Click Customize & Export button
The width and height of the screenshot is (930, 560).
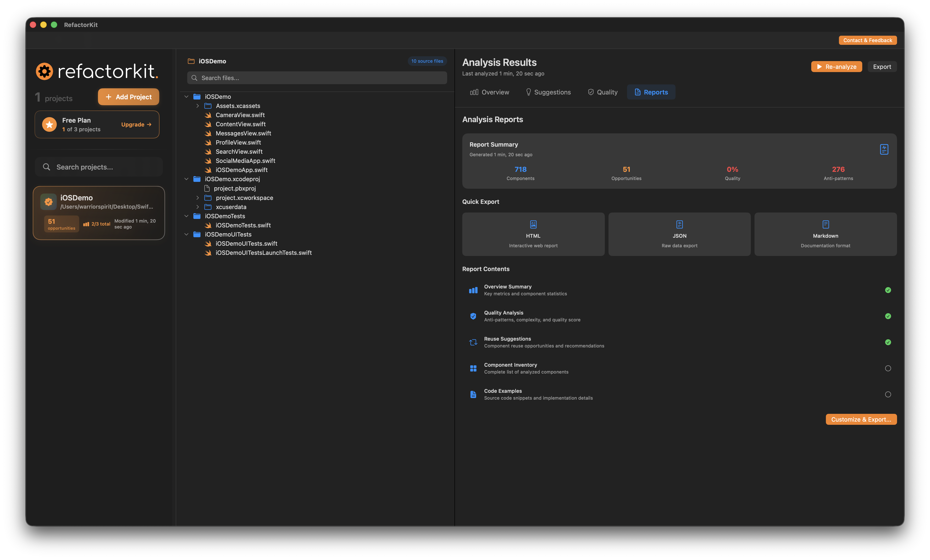[x=861, y=420]
